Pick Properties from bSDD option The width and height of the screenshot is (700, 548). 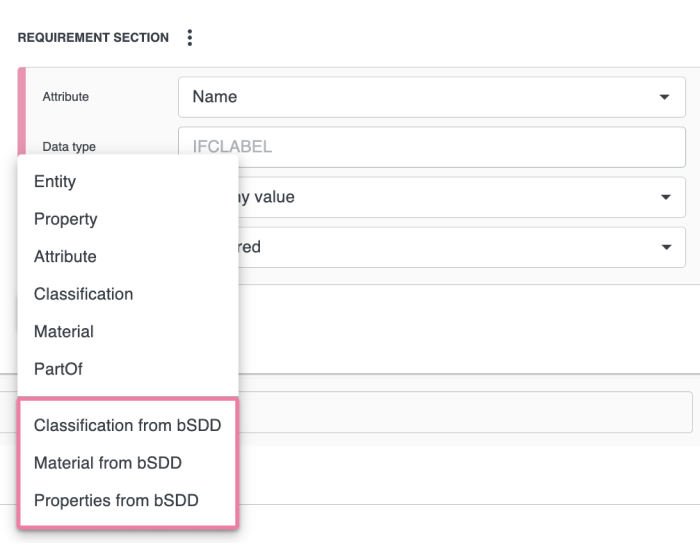116,500
